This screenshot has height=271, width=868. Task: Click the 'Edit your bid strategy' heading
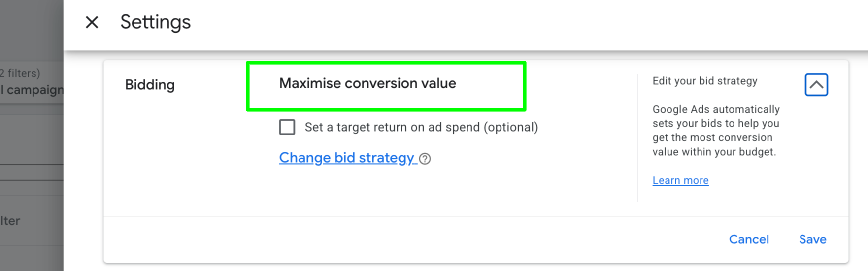coord(704,81)
